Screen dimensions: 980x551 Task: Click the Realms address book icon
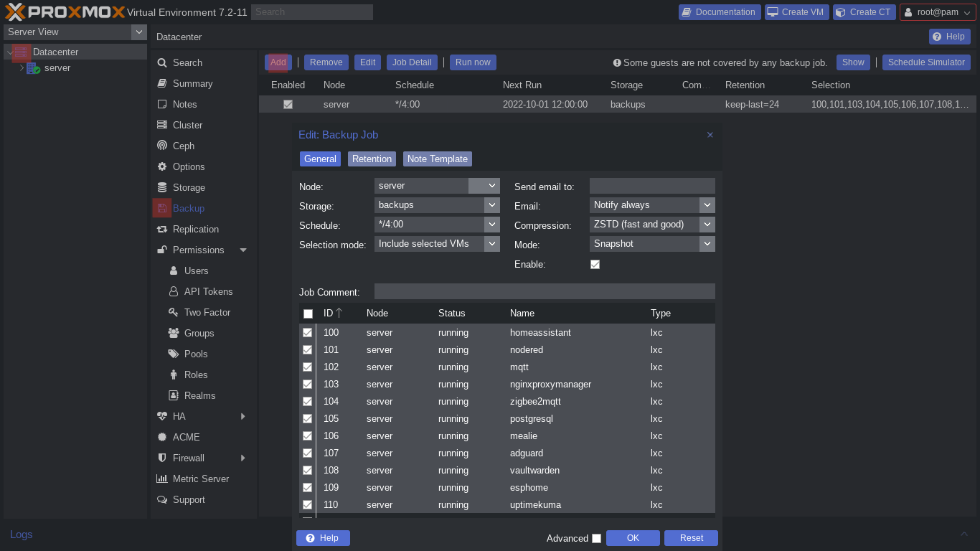(x=174, y=395)
